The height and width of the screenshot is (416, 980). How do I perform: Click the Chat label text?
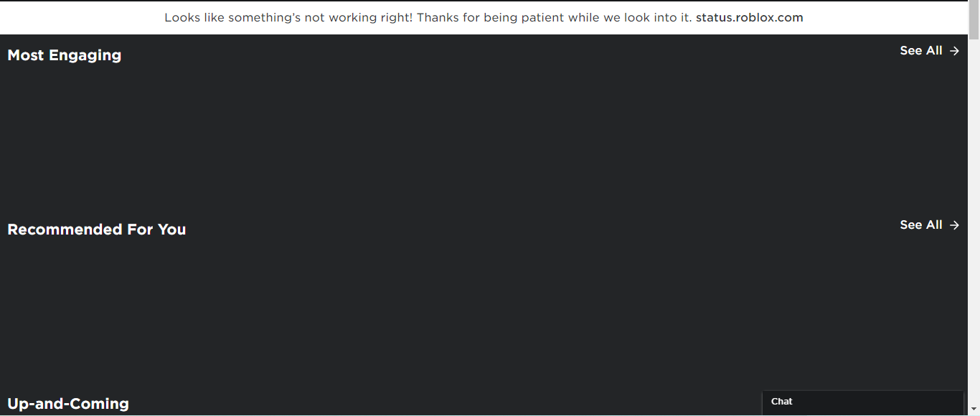[781, 402]
